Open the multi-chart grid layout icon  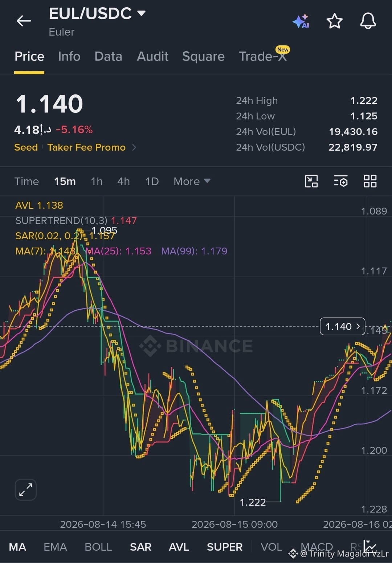[370, 181]
